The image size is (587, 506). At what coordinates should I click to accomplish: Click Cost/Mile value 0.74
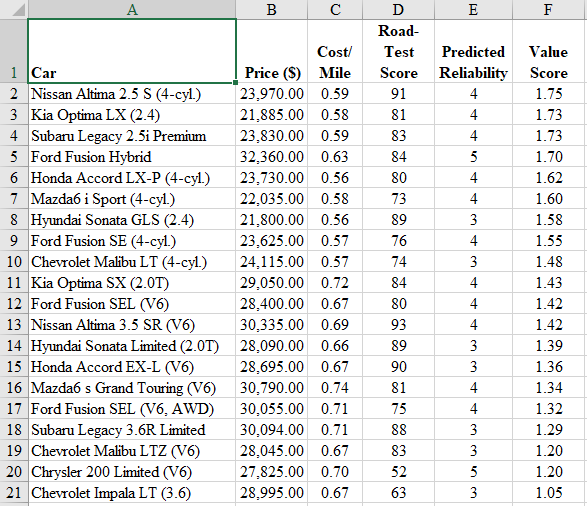pos(335,388)
